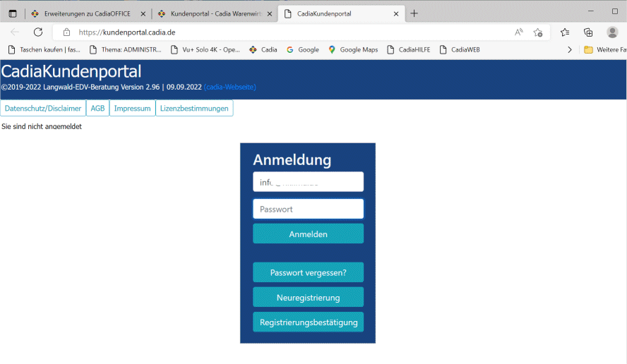The image size is (627, 364).
Task: Open Taschen kaufen bookmark
Action: tap(44, 49)
